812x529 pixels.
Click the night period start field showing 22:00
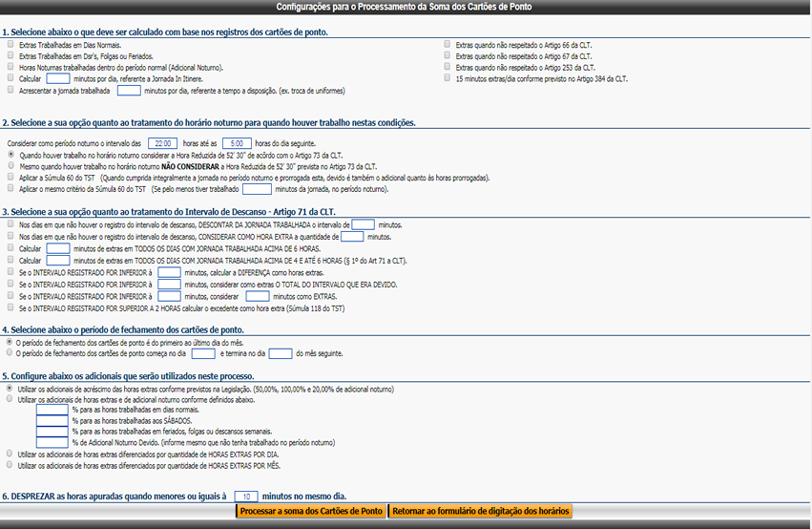162,142
